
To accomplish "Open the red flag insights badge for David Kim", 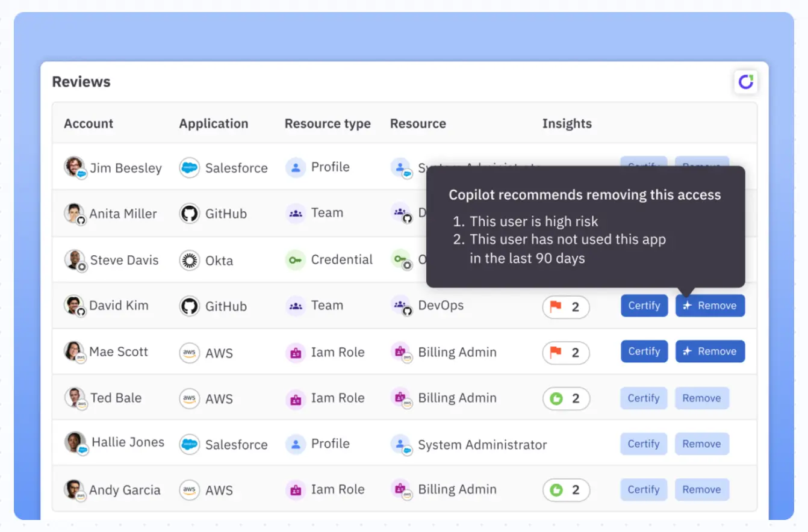I will (565, 307).
